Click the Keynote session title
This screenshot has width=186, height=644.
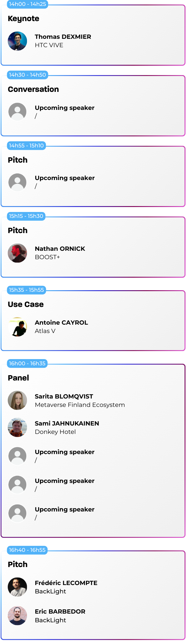coord(24,19)
